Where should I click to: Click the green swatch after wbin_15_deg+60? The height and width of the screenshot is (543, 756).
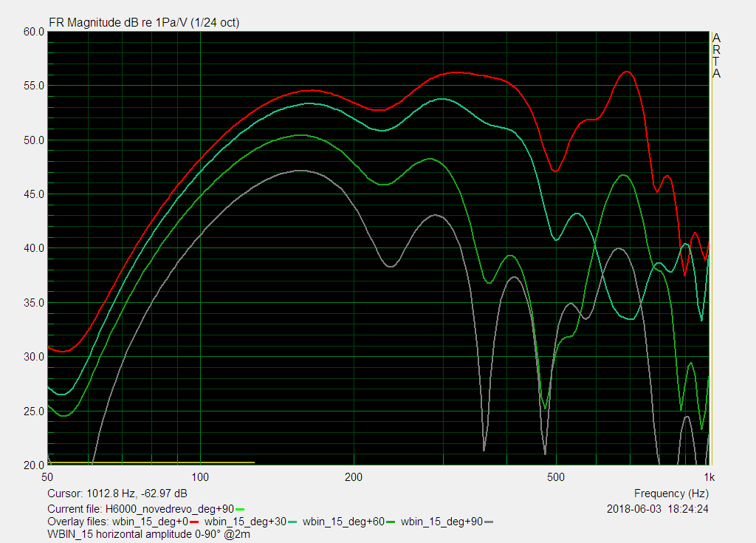[391, 522]
